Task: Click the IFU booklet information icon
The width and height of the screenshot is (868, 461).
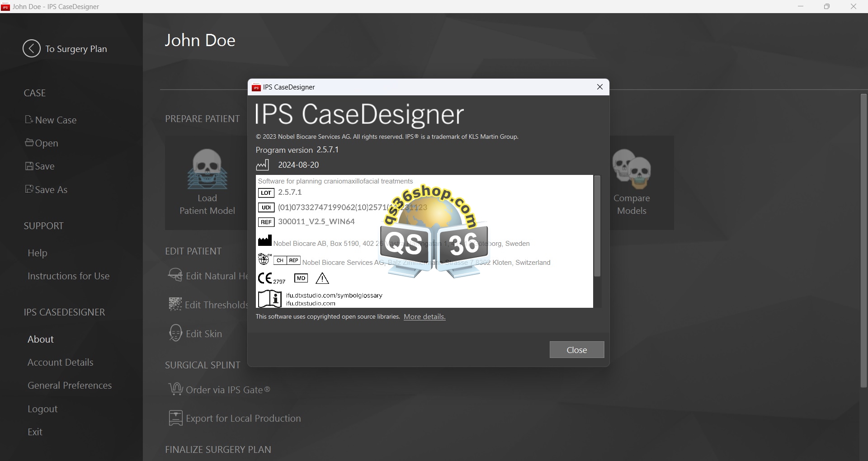Action: [x=270, y=299]
